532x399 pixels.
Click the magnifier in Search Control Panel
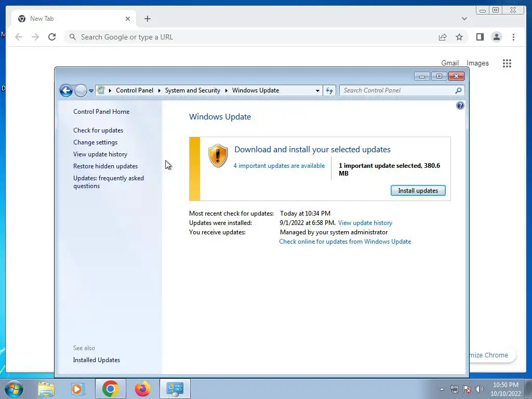[458, 90]
